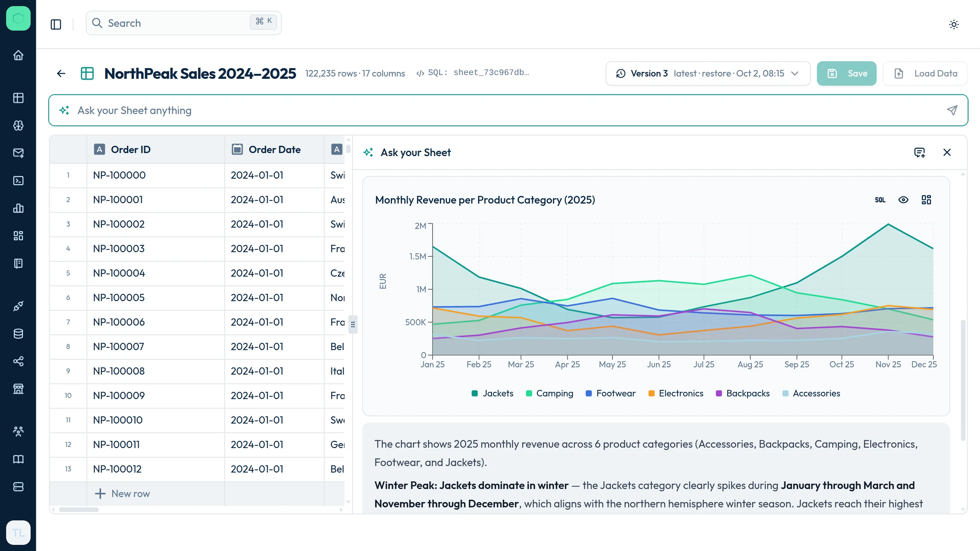The height and width of the screenshot is (551, 980).
Task: Open the Version 3 history dropdown
Action: (x=708, y=73)
